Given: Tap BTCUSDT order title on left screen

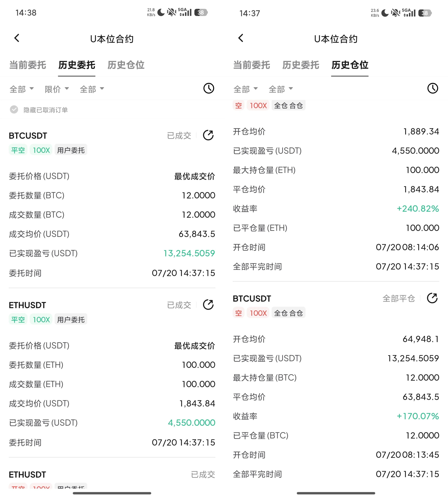Looking at the screenshot, I should (28, 136).
